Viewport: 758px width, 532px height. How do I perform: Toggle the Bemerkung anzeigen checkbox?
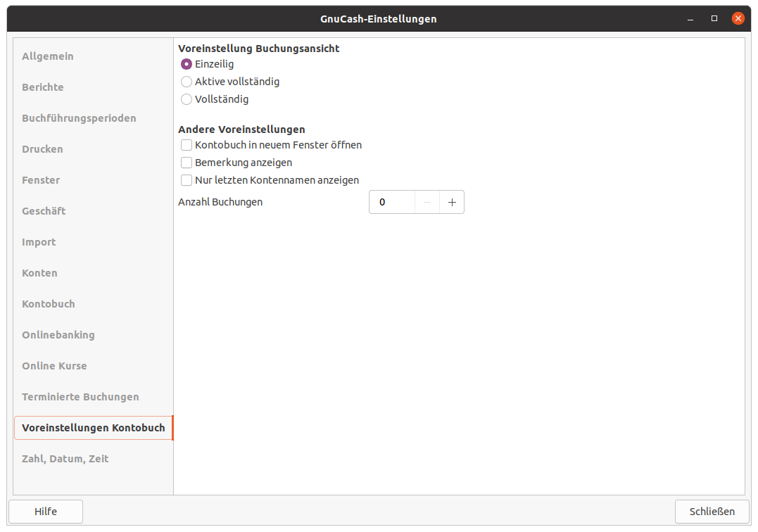[x=187, y=163]
